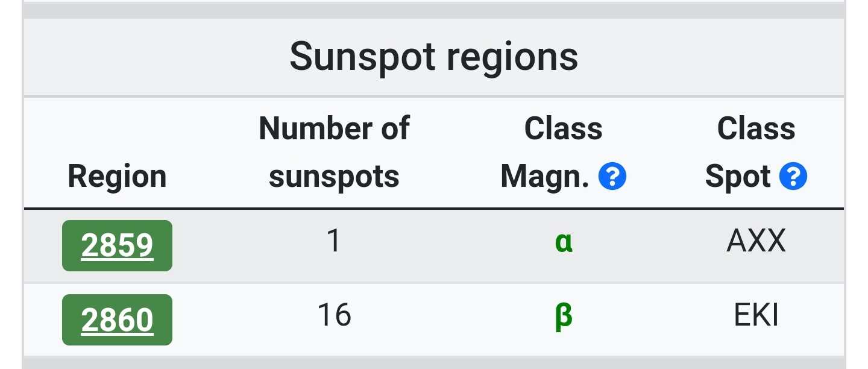
Task: Select the EKI spot class value
Action: pos(756,316)
